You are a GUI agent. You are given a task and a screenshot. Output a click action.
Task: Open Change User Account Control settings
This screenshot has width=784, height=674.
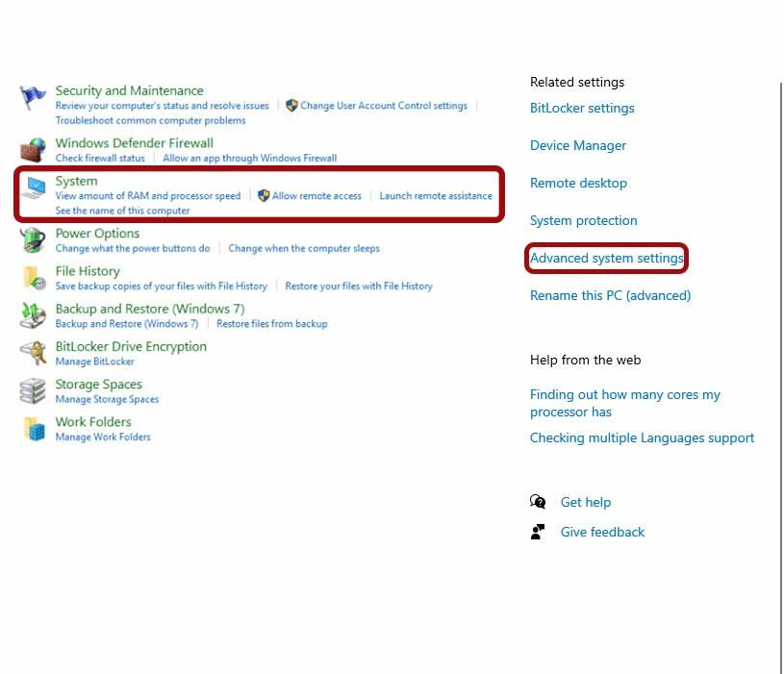[383, 106]
